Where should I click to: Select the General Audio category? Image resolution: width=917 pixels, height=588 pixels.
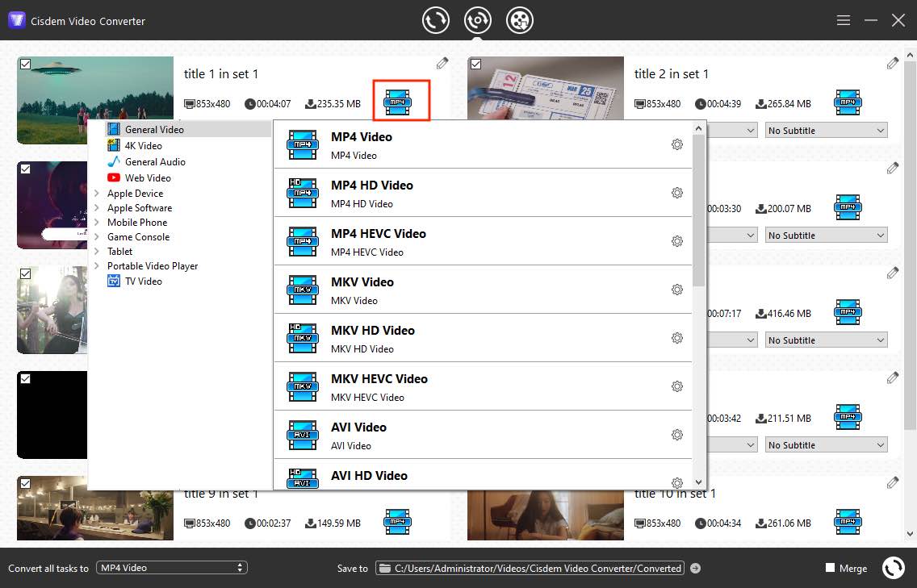154,162
